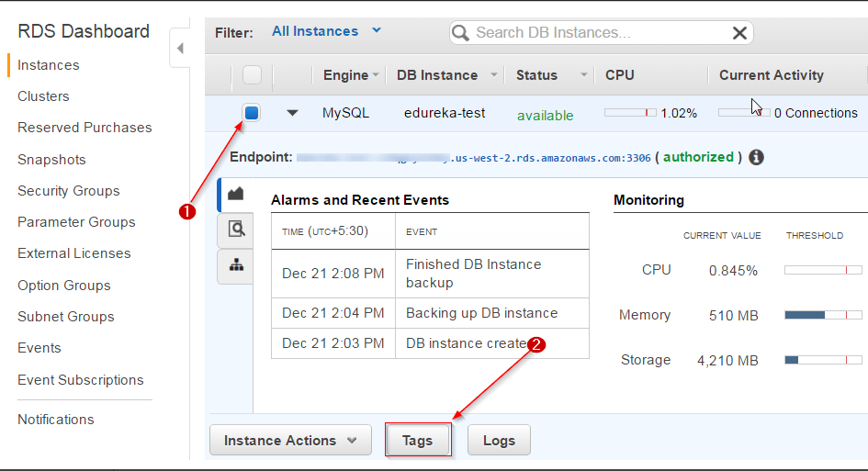Open the Status column sort arrow
868x471 pixels.
tap(583, 74)
